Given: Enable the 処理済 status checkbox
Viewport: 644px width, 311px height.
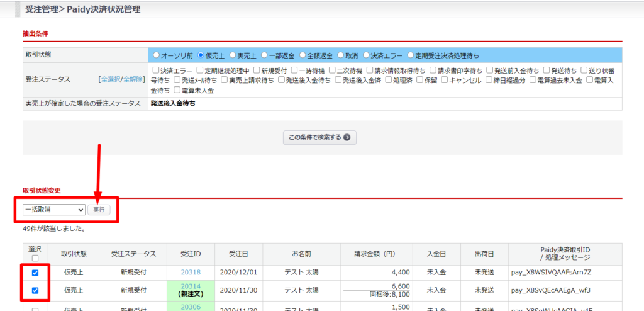Looking at the screenshot, I should click(x=389, y=80).
